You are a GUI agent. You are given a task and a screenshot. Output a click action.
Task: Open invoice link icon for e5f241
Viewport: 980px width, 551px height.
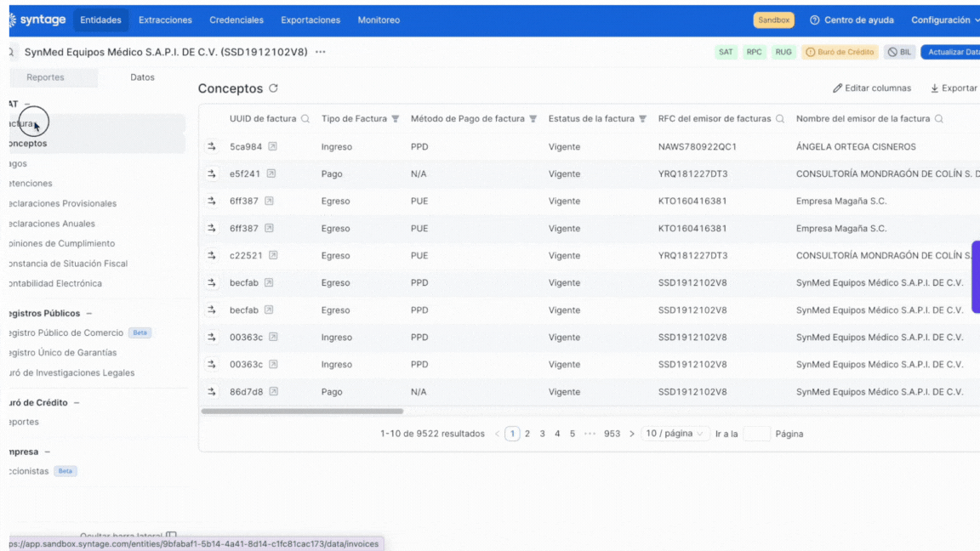[271, 173]
